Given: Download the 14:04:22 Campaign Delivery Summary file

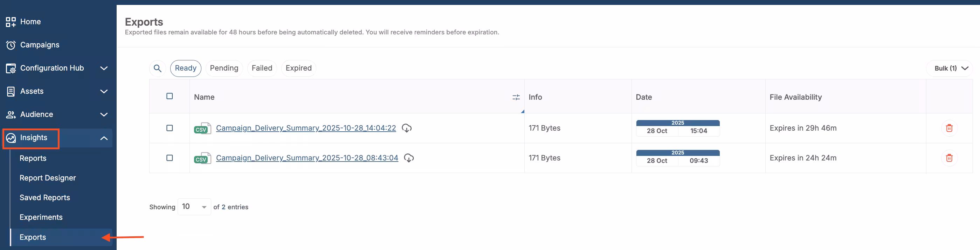Looking at the screenshot, I should (406, 128).
